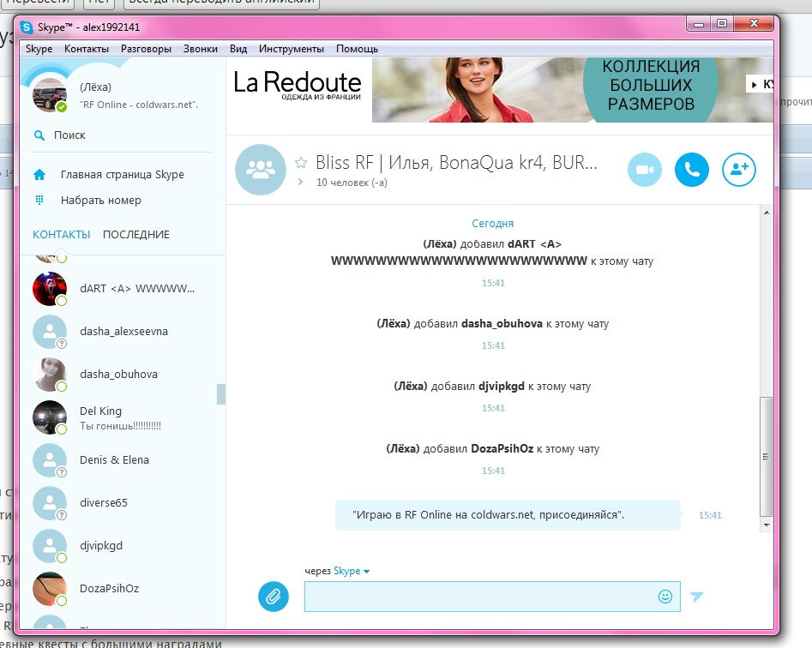The height and width of the screenshot is (648, 812).
Task: Open chat with Del King by name
Action: (x=100, y=411)
